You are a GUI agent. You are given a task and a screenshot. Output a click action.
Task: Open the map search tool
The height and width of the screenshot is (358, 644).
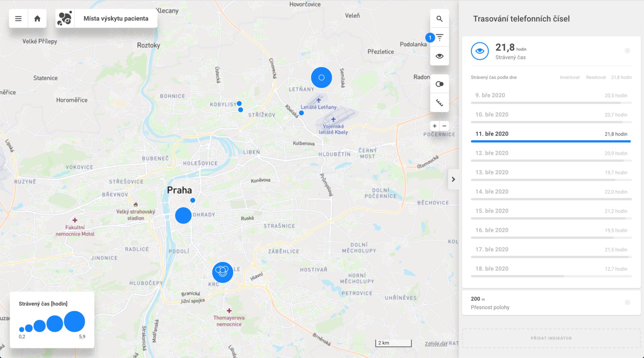coord(439,19)
